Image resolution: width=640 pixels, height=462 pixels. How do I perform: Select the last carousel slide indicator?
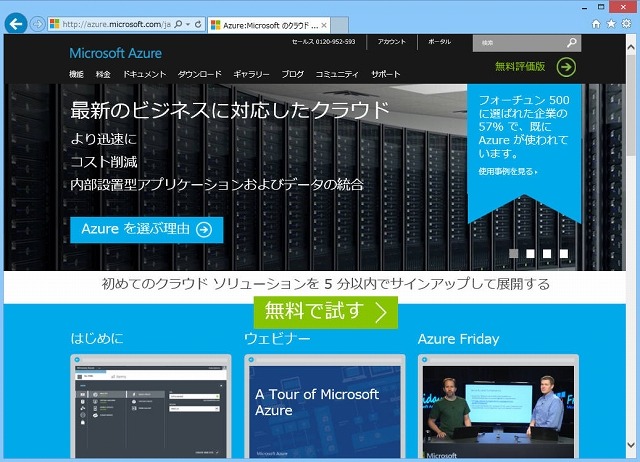[563, 254]
